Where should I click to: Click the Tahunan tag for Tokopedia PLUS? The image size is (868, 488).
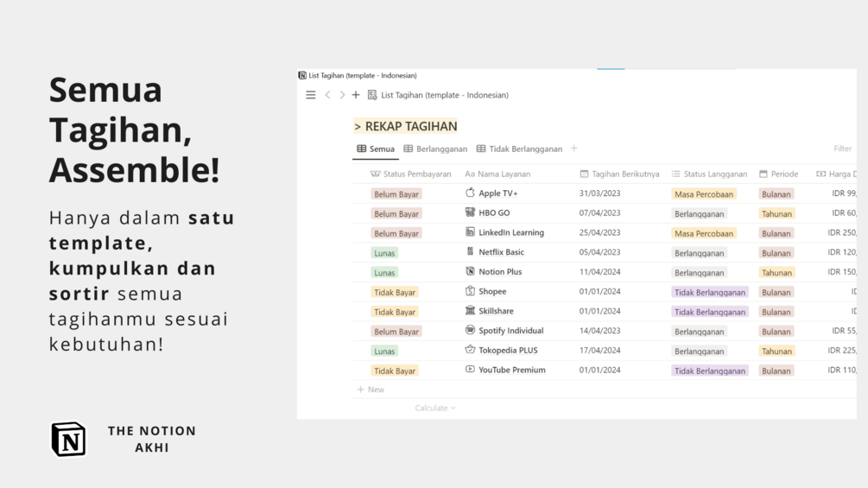[x=776, y=352]
